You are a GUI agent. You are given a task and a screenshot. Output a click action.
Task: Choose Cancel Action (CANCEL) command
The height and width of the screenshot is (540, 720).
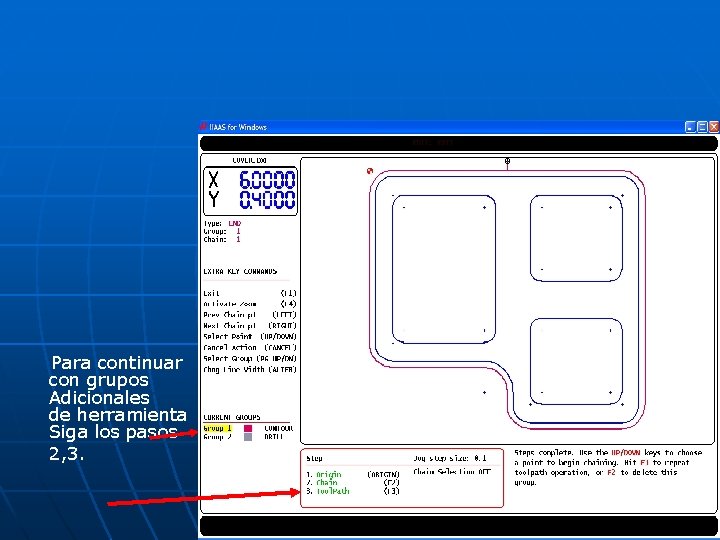[250, 348]
